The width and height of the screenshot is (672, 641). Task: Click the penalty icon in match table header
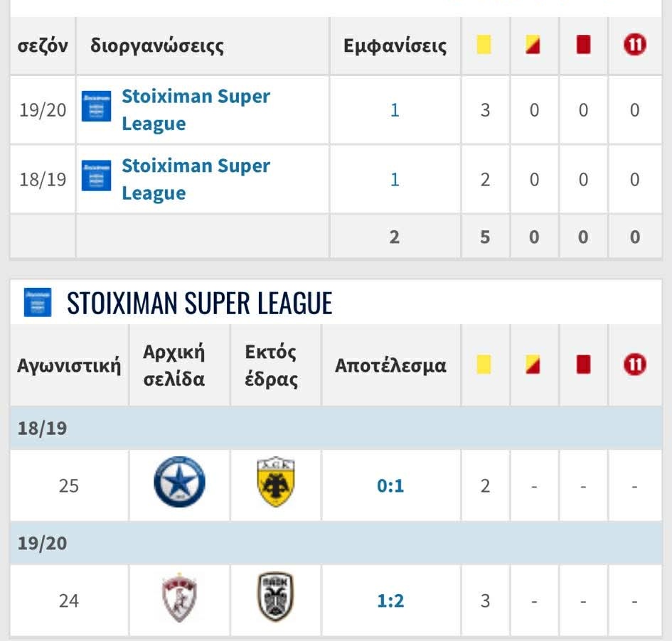point(634,365)
